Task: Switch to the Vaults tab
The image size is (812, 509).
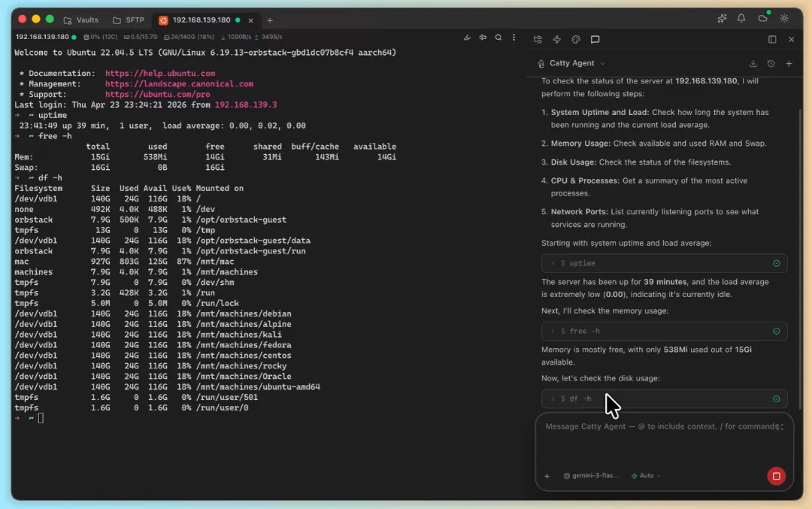Action: (80, 20)
